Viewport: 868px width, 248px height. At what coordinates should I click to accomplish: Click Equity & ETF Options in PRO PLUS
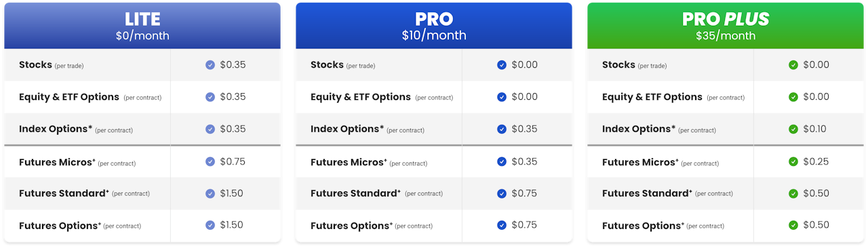pyautogui.click(x=652, y=97)
